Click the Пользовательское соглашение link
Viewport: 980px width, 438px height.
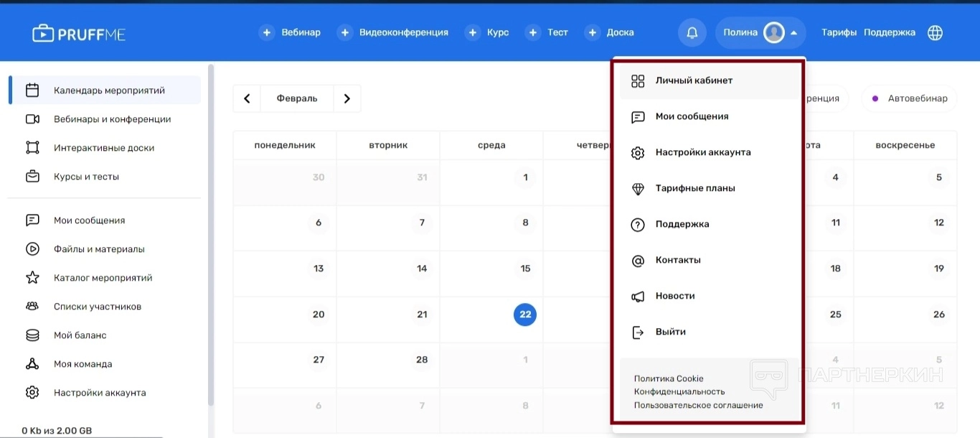pyautogui.click(x=698, y=405)
